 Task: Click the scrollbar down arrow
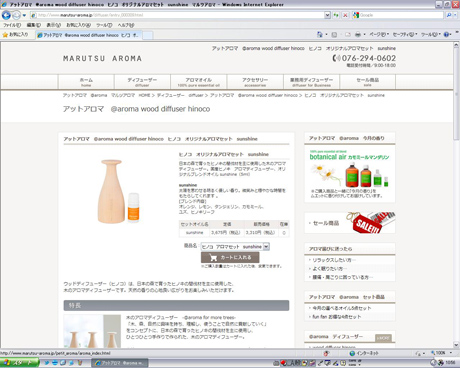pos(456,345)
